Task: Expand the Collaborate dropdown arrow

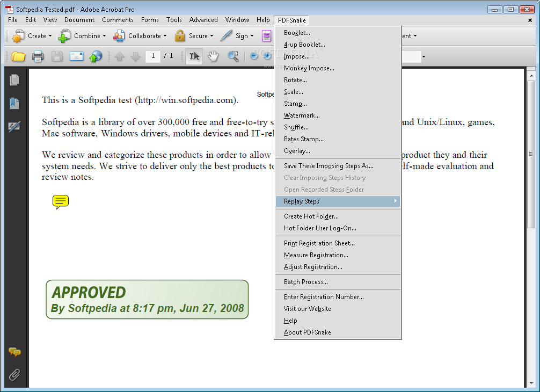Action: tap(165, 36)
